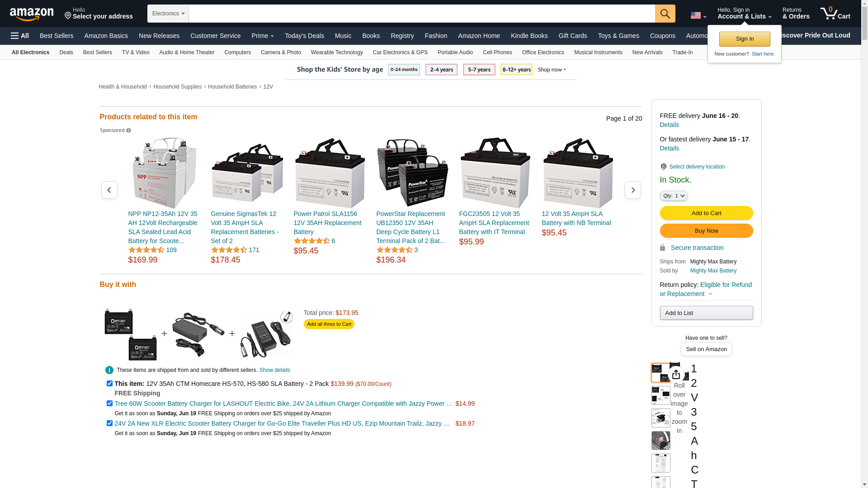The width and height of the screenshot is (868, 488).
Task: Click the Add to Cart button
Action: (706, 213)
